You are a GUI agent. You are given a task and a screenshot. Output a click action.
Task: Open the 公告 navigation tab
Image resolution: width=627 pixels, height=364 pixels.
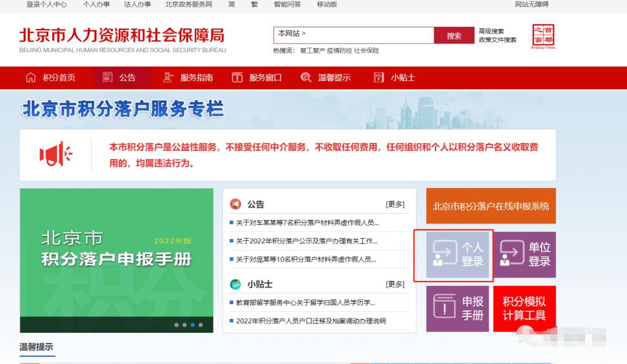(122, 78)
